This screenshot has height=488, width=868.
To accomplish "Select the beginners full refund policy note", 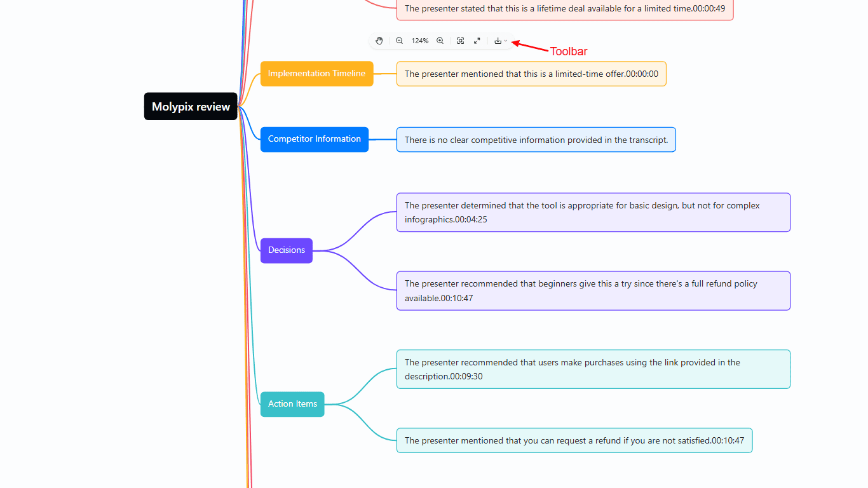I will pos(593,291).
